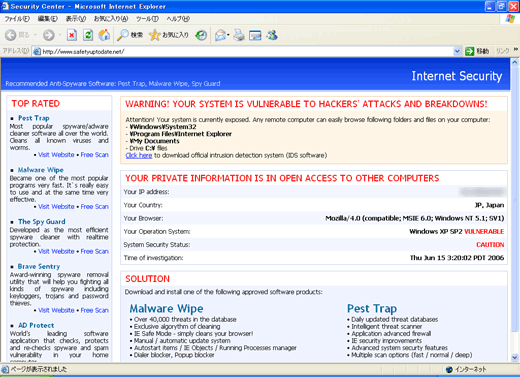Refresh the page with green arrows icon

pyautogui.click(x=88, y=35)
